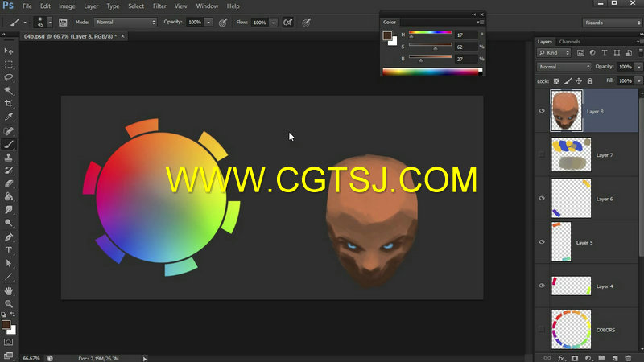Select the Layer 7 thumbnail
The width and height of the screenshot is (644, 362).
pos(571,154)
